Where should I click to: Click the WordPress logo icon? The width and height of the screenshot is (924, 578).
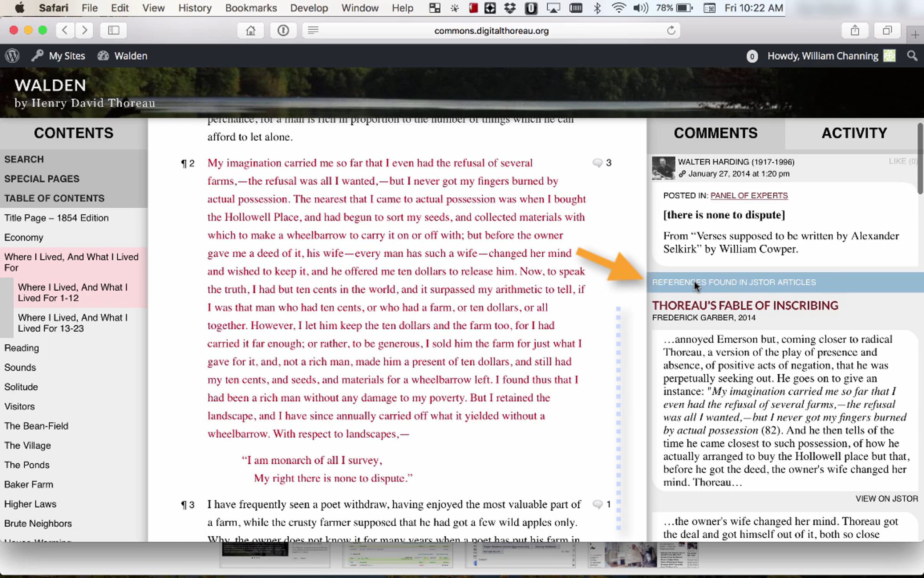point(12,56)
